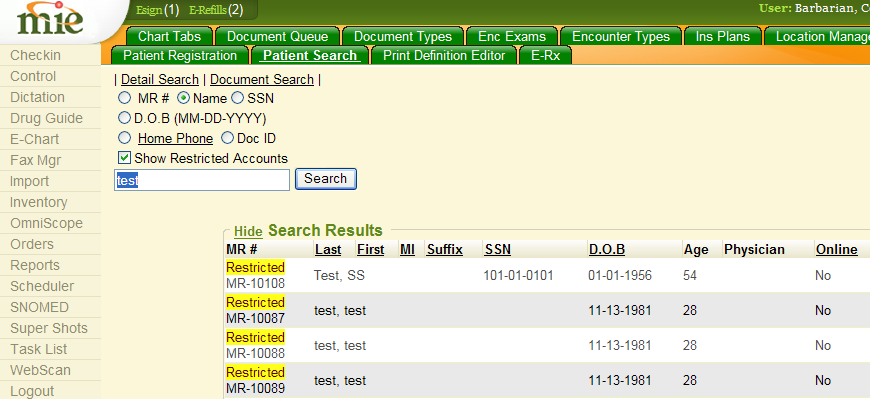Switch to the Chart Tabs tab

pyautogui.click(x=169, y=37)
